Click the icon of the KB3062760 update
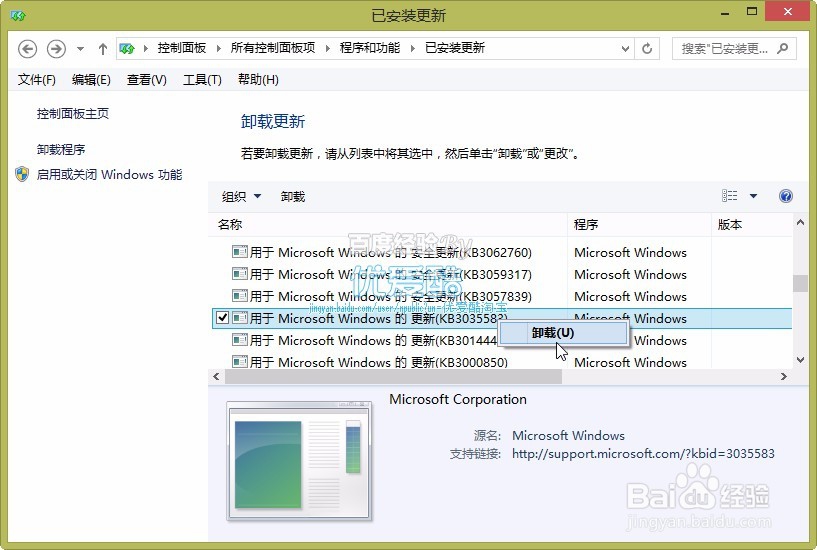 pos(240,252)
